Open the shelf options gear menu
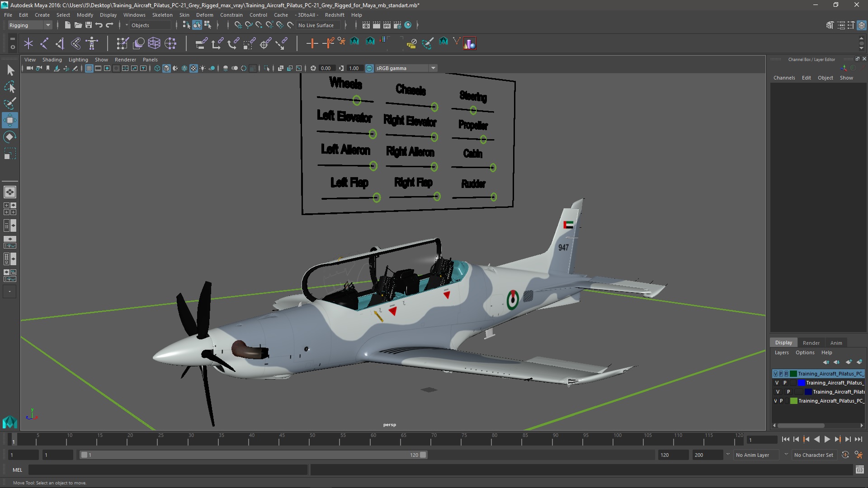 [12, 47]
